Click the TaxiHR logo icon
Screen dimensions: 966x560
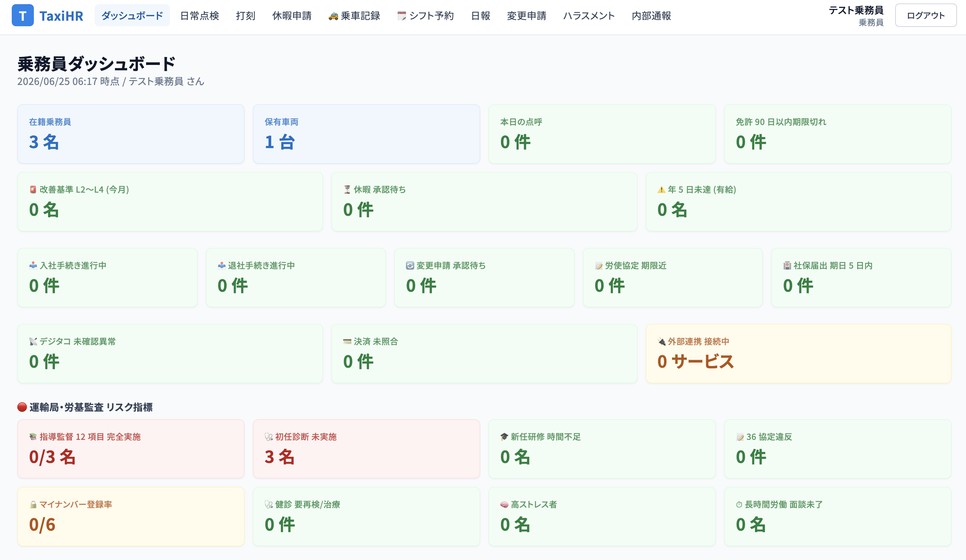(x=22, y=15)
